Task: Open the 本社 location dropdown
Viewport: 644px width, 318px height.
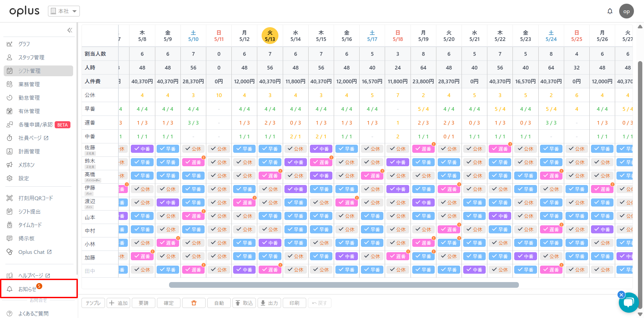Action: [x=64, y=11]
